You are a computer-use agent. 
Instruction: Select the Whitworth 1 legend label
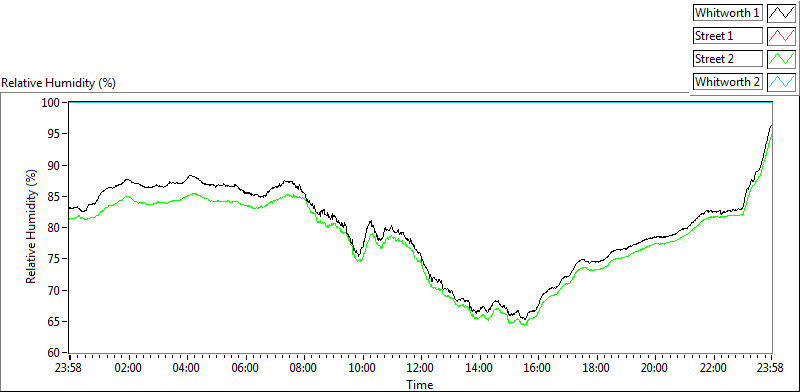728,13
